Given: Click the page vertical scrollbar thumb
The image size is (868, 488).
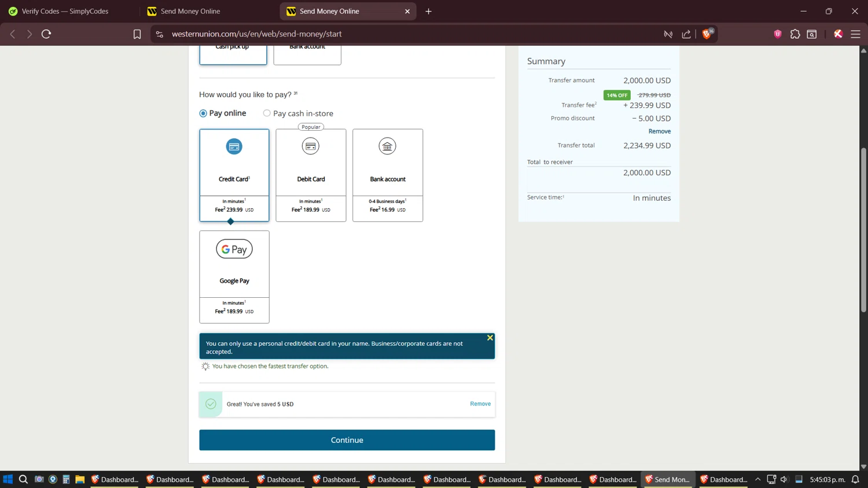Looking at the screenshot, I should tap(863, 230).
